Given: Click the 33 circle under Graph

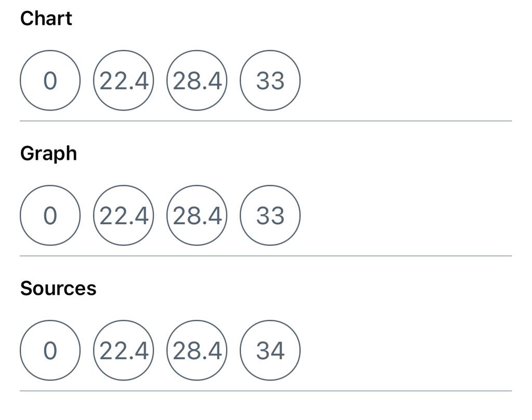Looking at the screenshot, I should click(270, 215).
